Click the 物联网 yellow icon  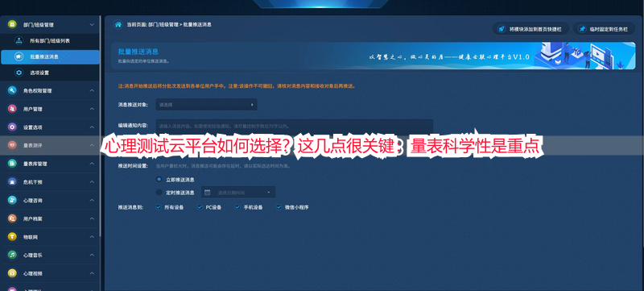pyautogui.click(x=12, y=237)
